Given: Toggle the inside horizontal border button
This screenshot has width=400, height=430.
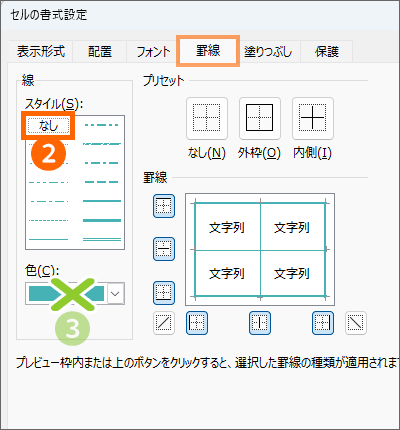Looking at the screenshot, I should 164,249.
